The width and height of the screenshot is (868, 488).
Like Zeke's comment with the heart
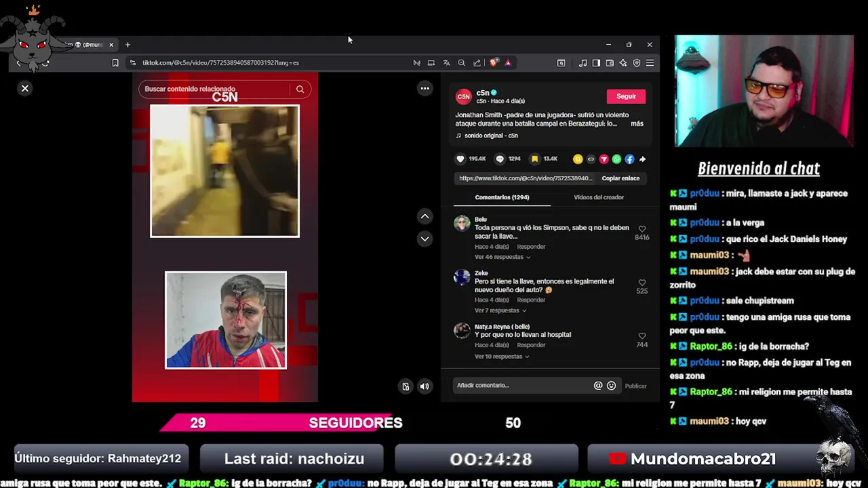pos(642,283)
